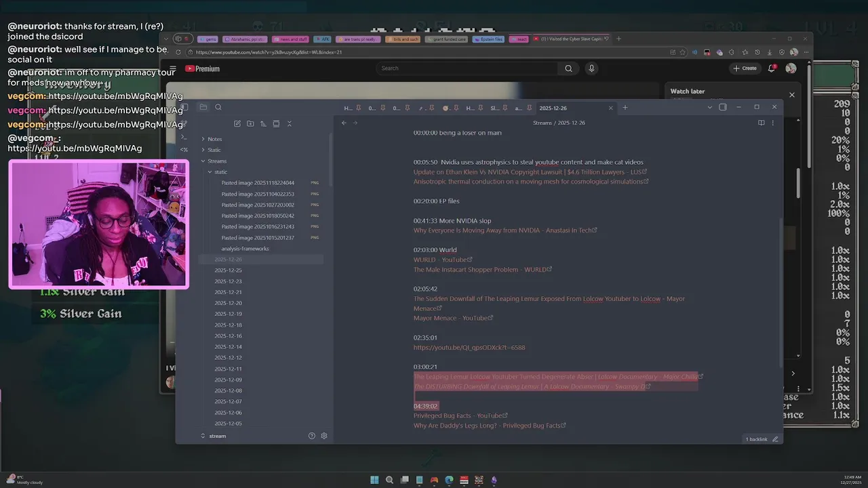Add a new tab in Obsidian
The image size is (868, 488).
625,107
